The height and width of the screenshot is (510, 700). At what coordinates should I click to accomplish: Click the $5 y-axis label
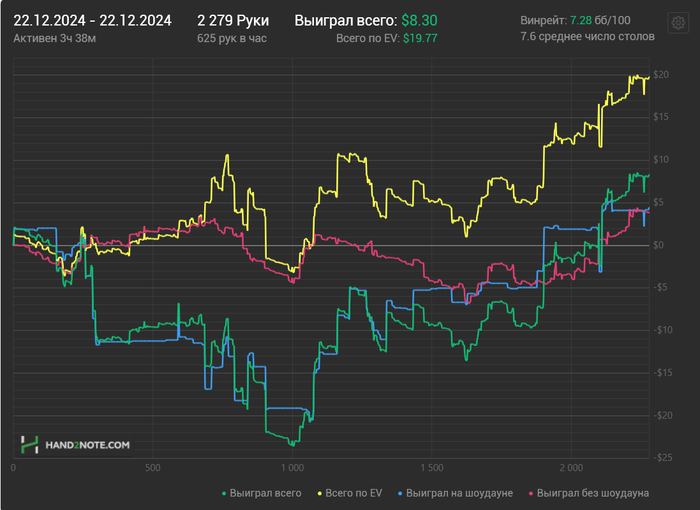(x=658, y=202)
